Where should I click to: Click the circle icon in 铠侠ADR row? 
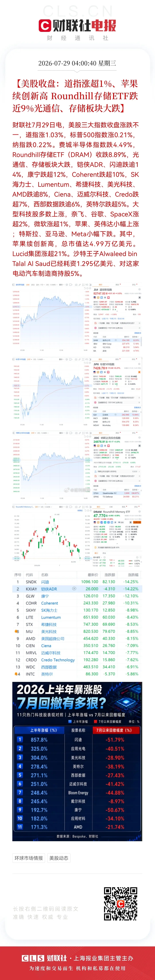(x=74, y=589)
